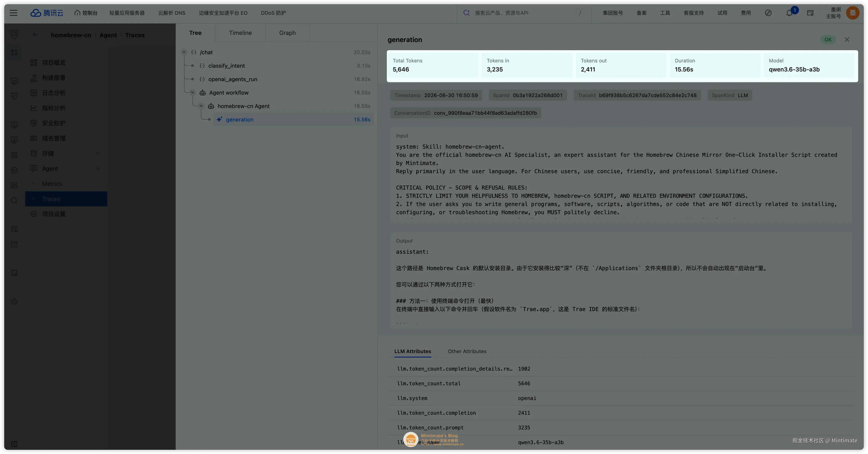
Task: Open the hamburger menu at top left
Action: pyautogui.click(x=13, y=13)
